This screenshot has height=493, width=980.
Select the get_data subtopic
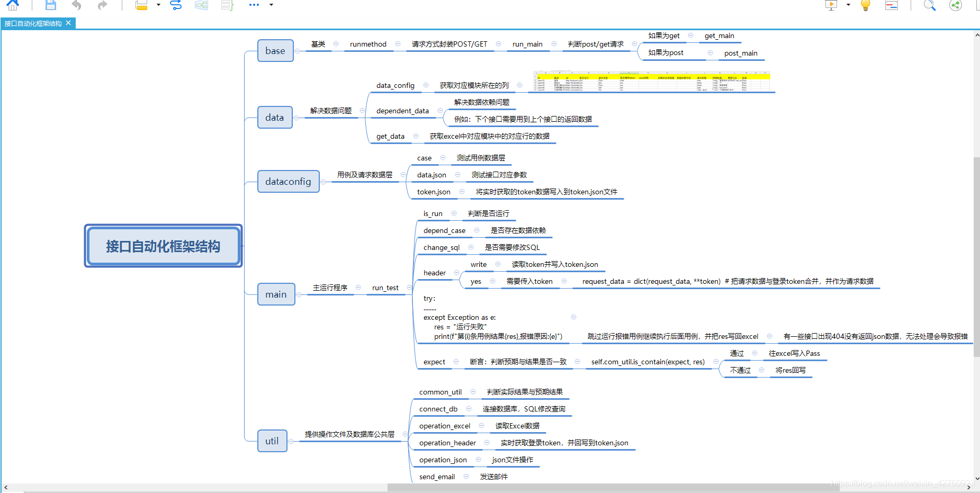coord(390,137)
